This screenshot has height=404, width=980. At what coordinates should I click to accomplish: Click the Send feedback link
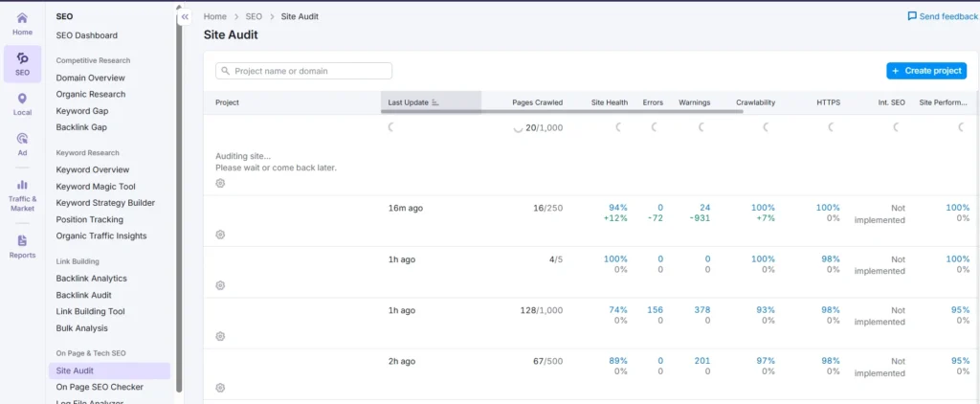(943, 16)
